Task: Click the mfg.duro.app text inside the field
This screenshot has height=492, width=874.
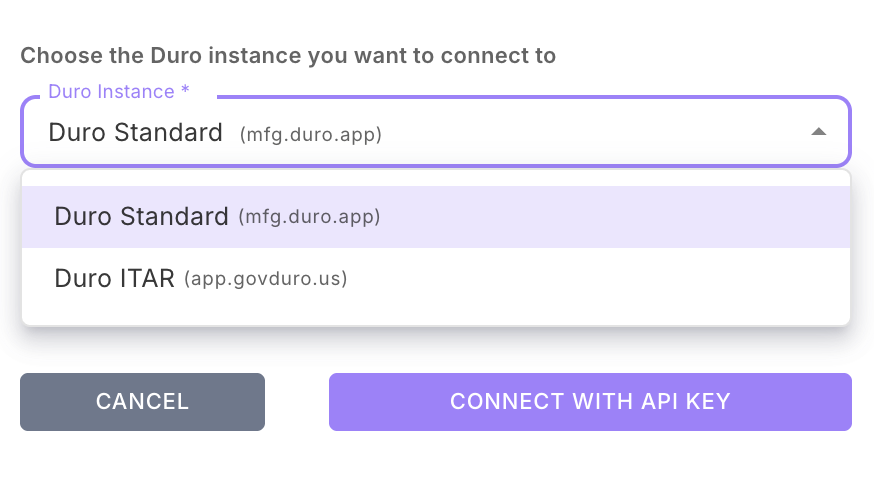Action: click(311, 133)
